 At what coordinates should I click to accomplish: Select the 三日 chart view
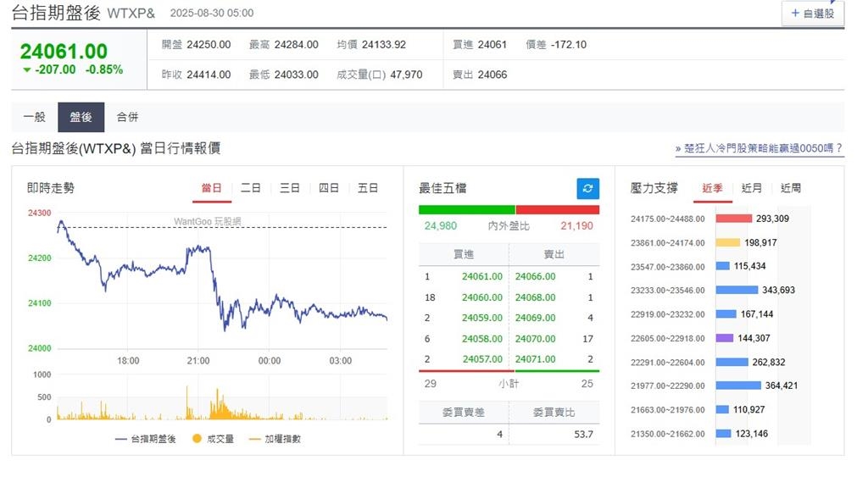point(289,188)
